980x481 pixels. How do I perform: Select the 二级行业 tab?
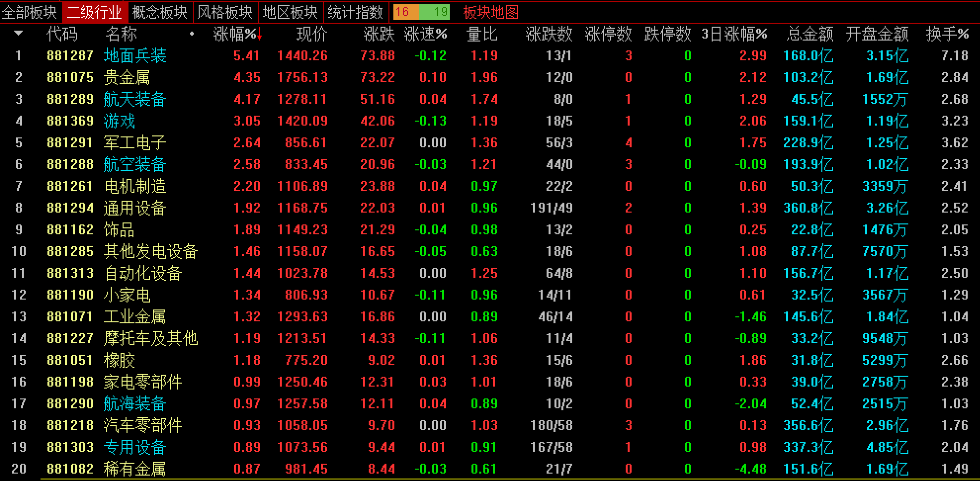pos(94,12)
